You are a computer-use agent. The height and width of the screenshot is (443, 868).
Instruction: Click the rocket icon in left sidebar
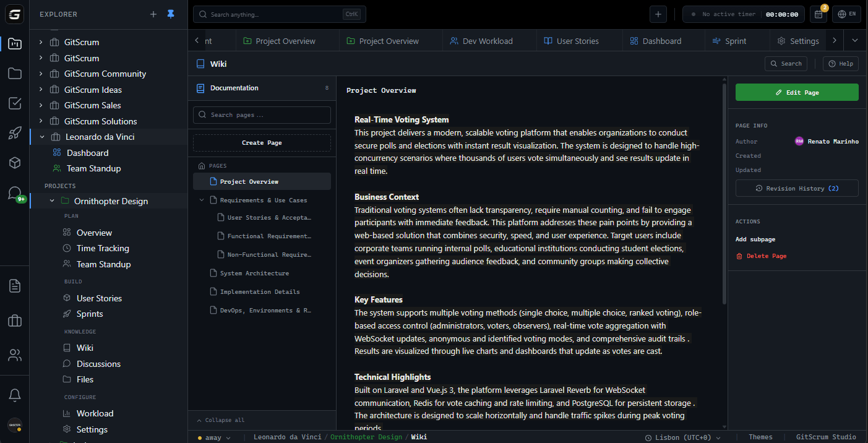[x=15, y=133]
